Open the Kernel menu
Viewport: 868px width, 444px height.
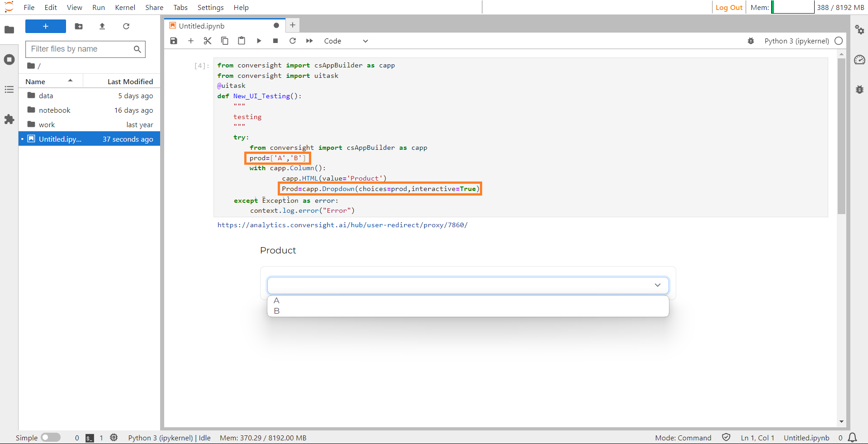tap(125, 7)
